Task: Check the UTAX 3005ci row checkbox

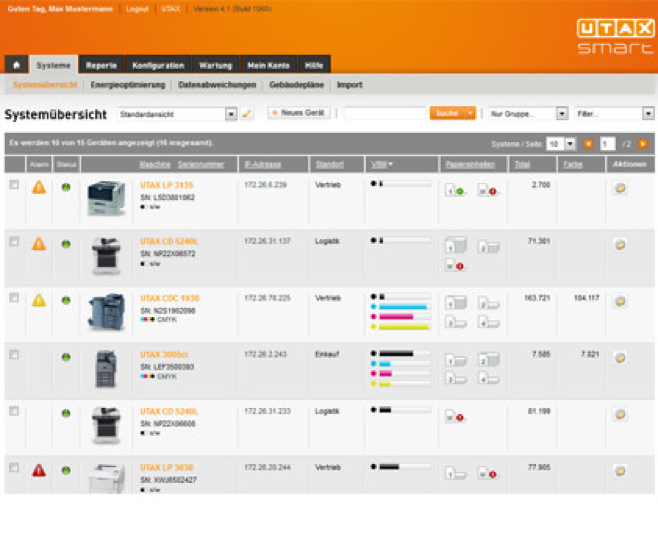Action: pos(14,355)
